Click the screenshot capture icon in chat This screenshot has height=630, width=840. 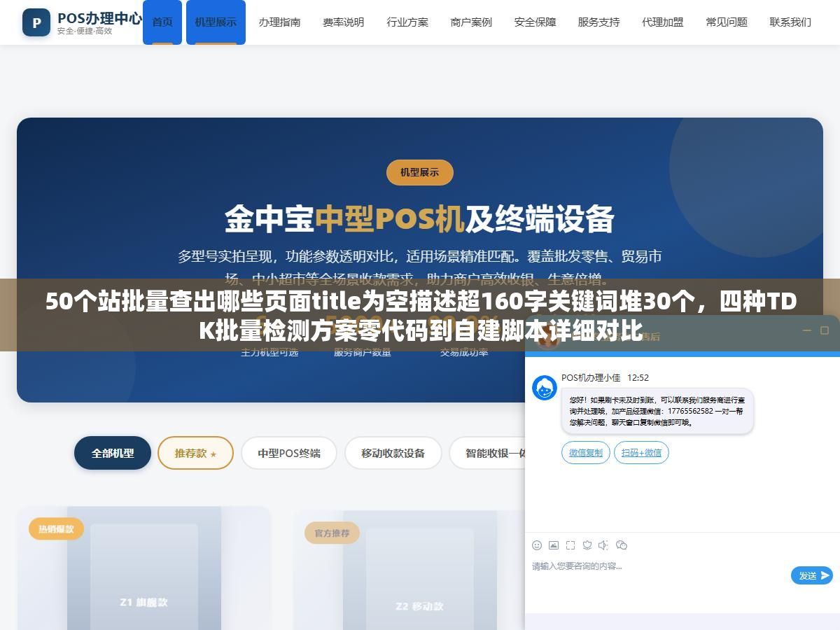(x=570, y=545)
